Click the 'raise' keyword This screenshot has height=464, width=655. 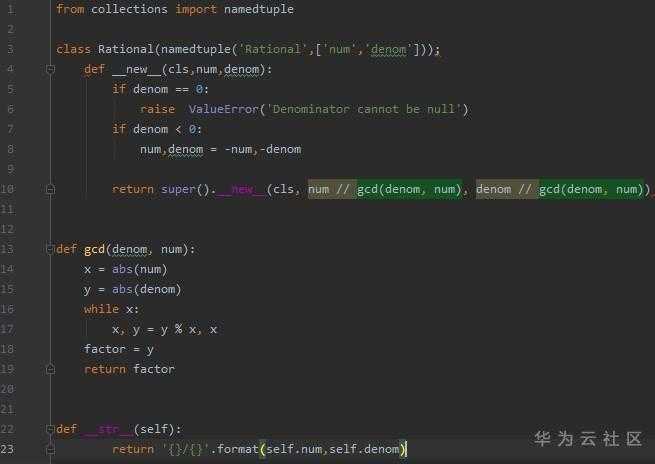tap(157, 109)
